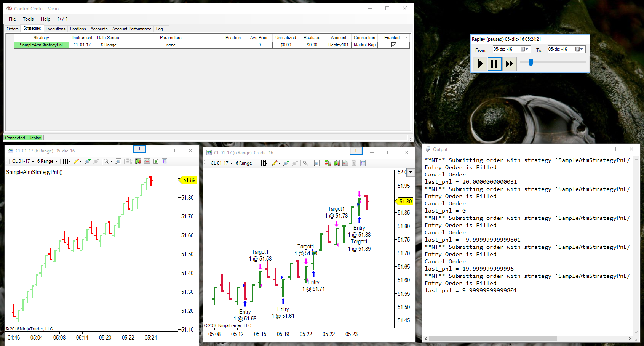Screen dimensions: 644x346
Task: Open CL 01-17 instrument dropdown in right chart
Action: click(x=221, y=163)
